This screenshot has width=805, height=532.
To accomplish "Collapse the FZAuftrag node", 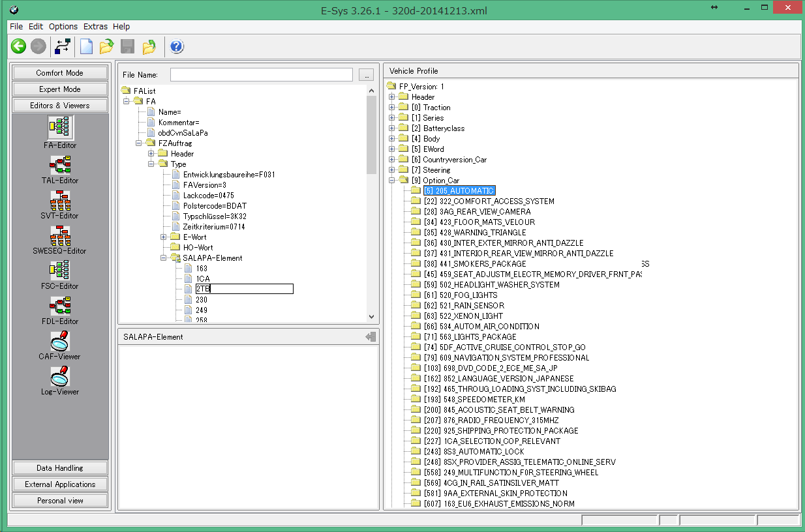I will click(138, 143).
